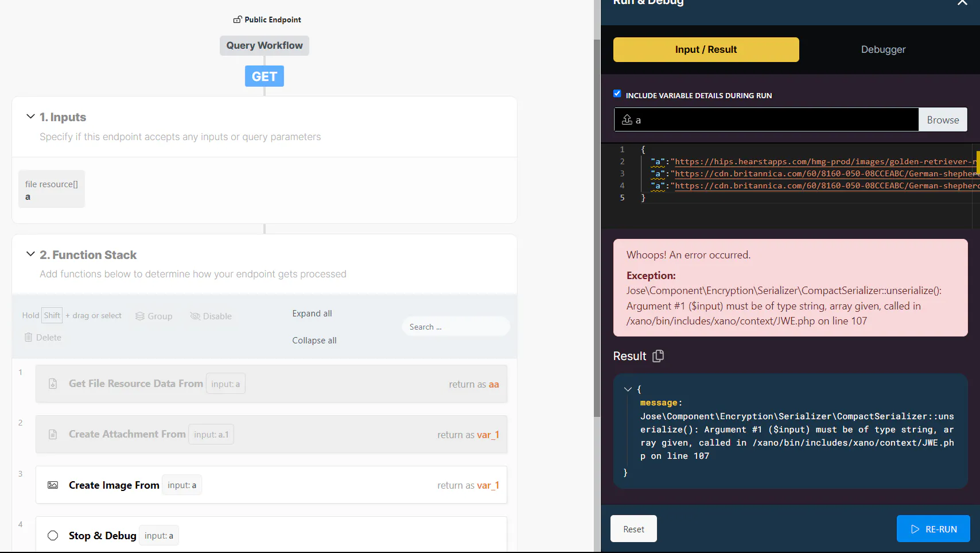Click the Stop & Debug circle icon

point(53,536)
